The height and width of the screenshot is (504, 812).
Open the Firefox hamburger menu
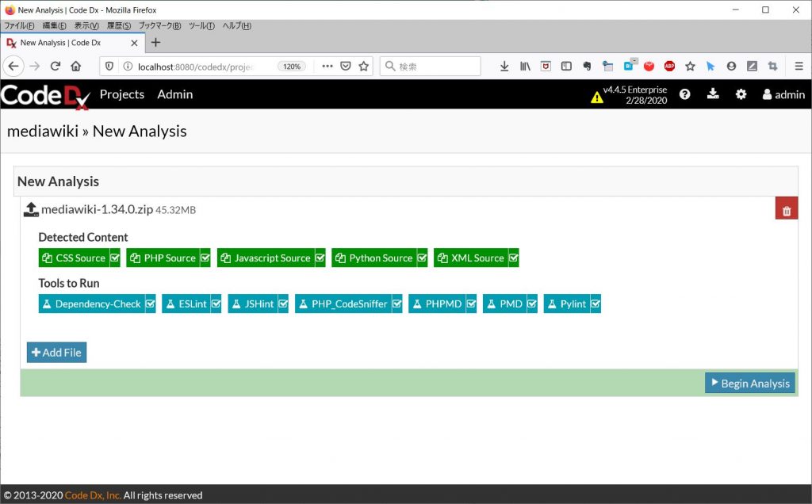tap(799, 67)
